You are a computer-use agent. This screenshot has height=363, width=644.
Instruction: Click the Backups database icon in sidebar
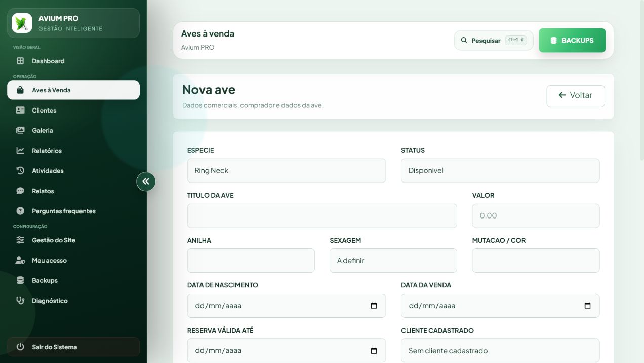tap(20, 280)
